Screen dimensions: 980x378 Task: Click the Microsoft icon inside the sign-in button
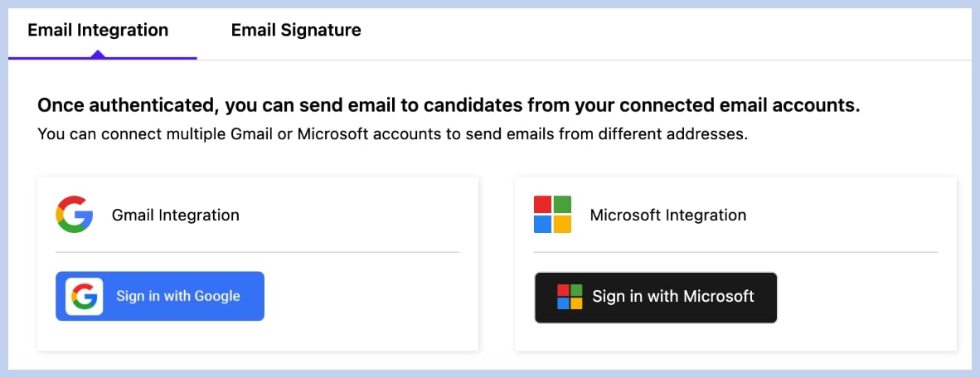coord(570,297)
